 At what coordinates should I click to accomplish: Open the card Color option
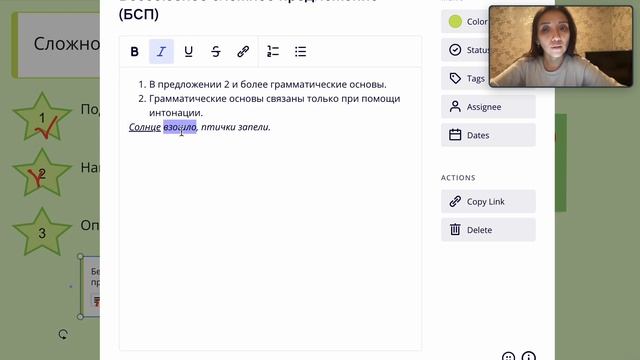coord(465,21)
